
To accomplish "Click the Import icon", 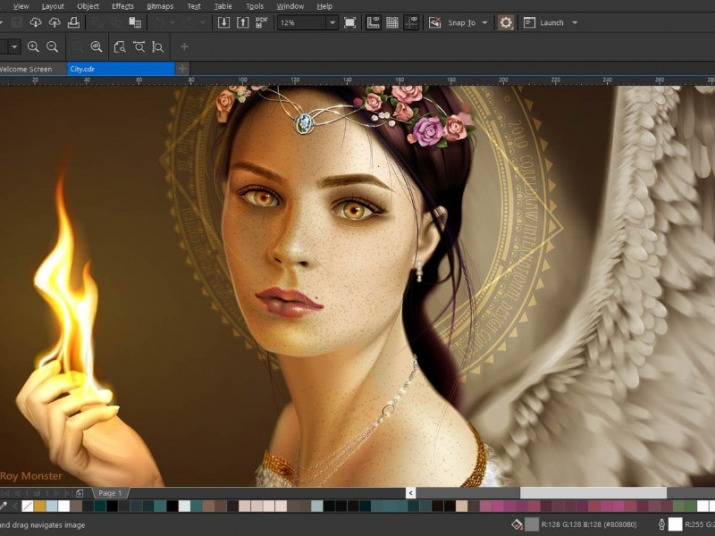I will point(223,23).
